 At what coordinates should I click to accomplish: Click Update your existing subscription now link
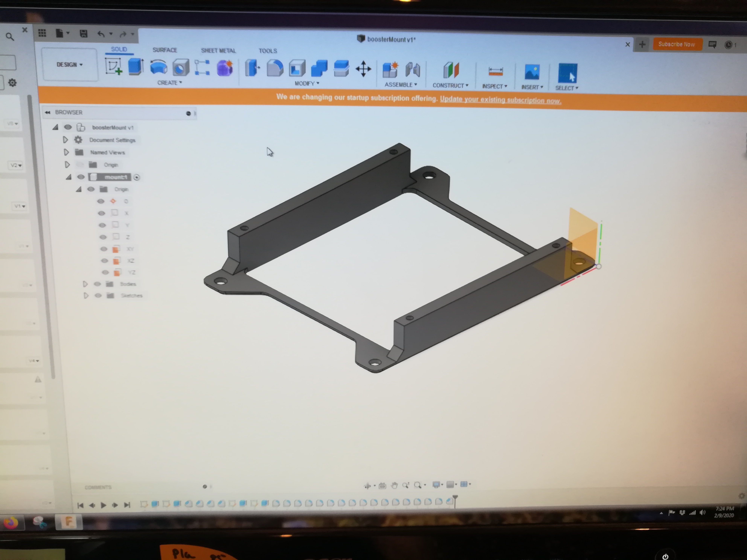click(500, 100)
